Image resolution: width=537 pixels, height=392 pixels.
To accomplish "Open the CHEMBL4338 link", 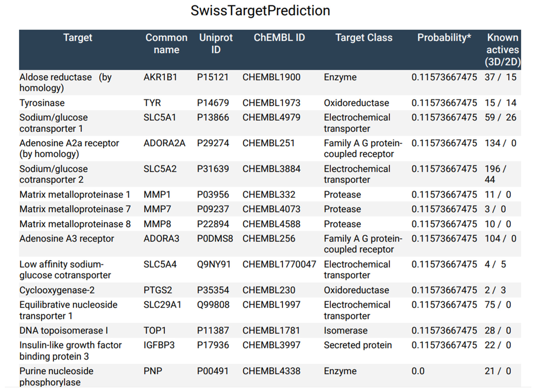I will point(271,371).
